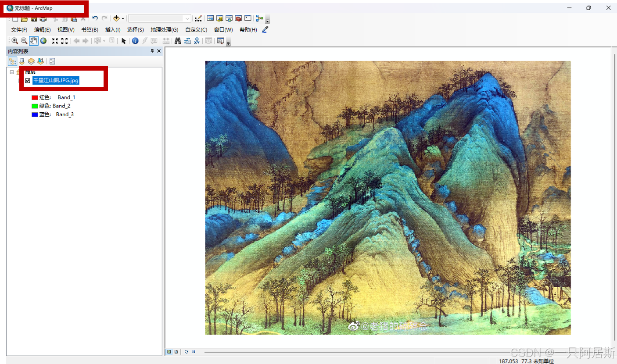
Task: Open table of contents Options icon
Action: 52,61
